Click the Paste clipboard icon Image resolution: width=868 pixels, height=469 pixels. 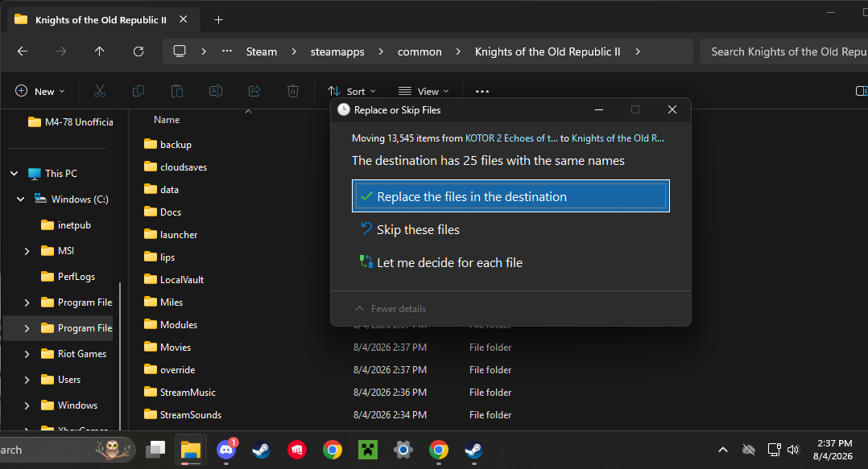pos(177,91)
